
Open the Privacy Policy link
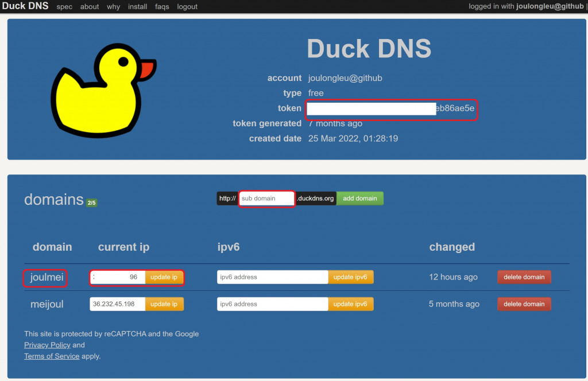[47, 345]
